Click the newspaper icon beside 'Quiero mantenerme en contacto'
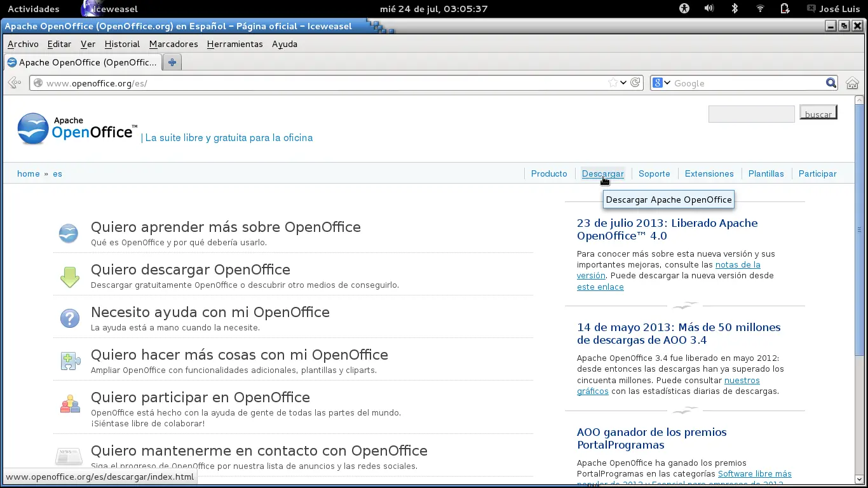The width and height of the screenshot is (868, 488). (69, 456)
